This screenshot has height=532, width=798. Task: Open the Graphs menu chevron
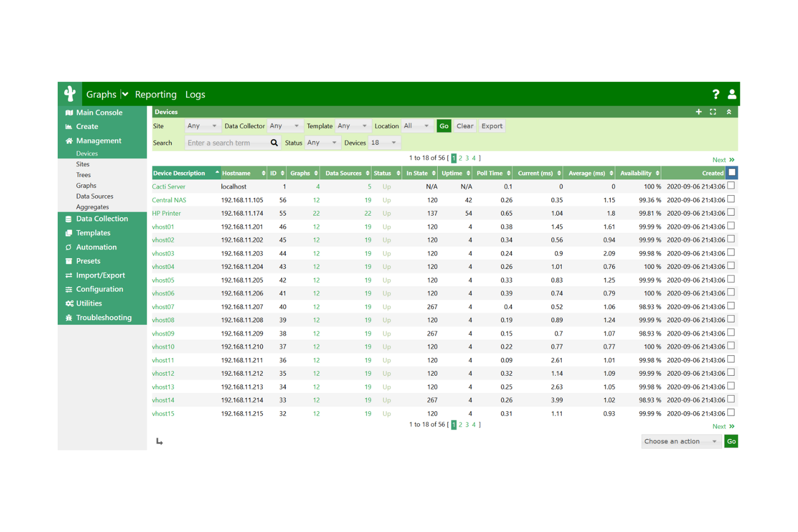click(125, 94)
